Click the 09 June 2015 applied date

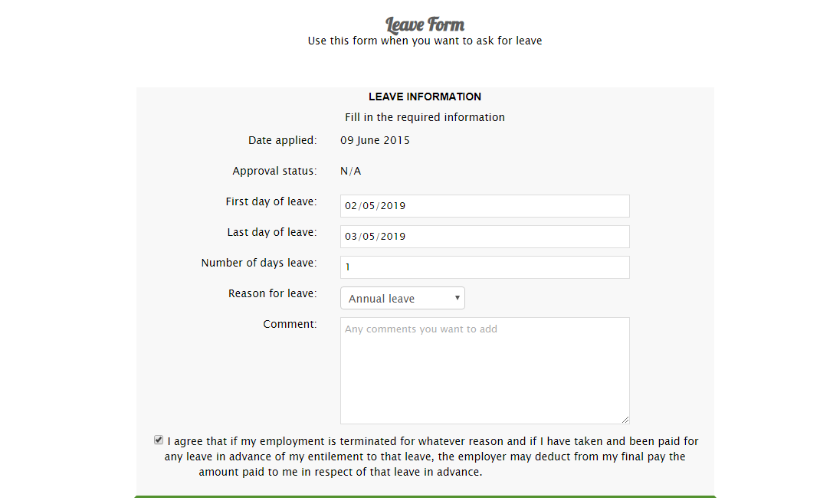[375, 140]
